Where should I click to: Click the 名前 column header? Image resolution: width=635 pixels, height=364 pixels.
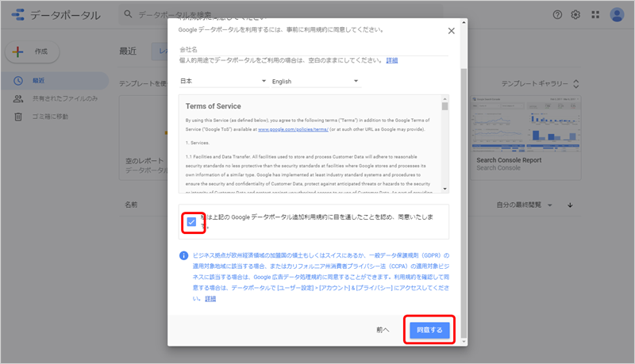point(131,205)
